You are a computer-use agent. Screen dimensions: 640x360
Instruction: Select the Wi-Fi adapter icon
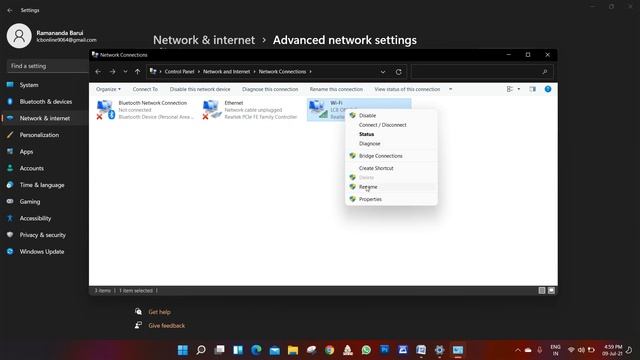(x=318, y=110)
